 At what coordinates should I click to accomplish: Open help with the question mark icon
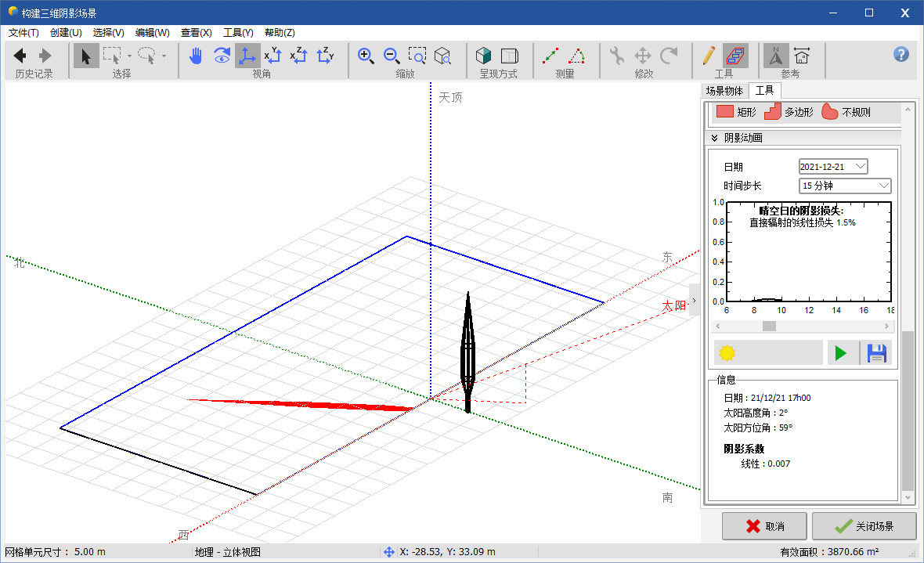click(x=901, y=54)
